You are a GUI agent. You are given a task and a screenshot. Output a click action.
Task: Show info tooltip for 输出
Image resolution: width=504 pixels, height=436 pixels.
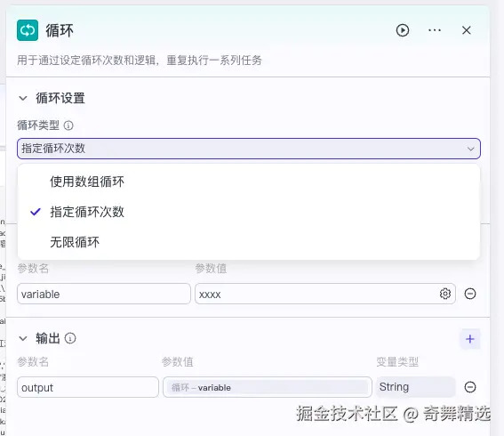click(x=70, y=338)
